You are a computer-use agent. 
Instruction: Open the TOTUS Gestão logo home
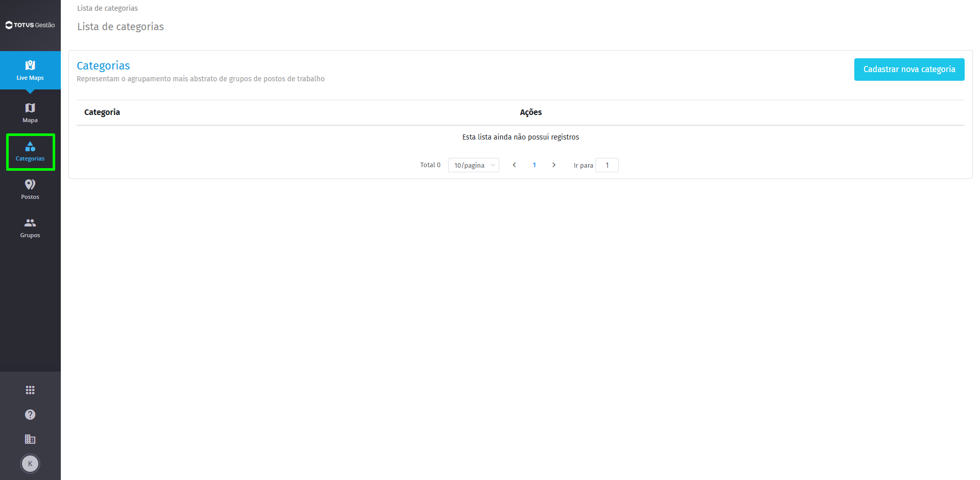click(30, 25)
